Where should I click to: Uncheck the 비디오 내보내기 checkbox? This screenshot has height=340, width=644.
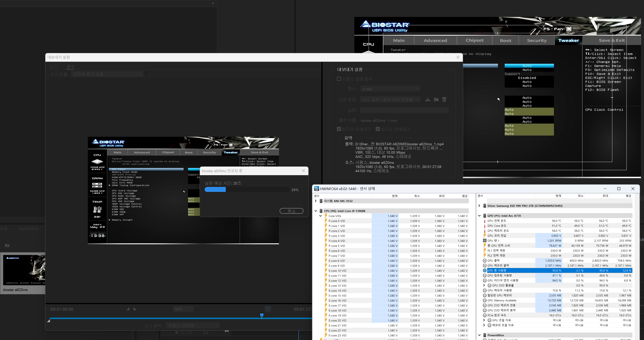[x=339, y=129]
